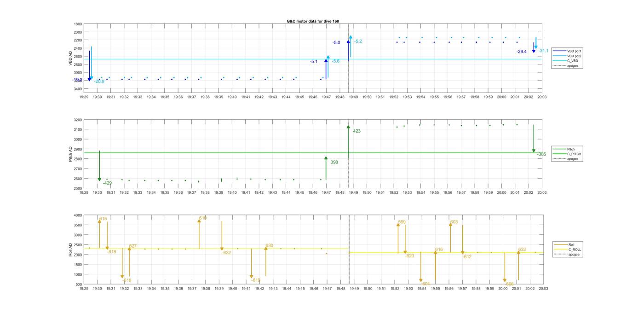The image size is (644, 319).
Task: Click the '3400' tick on VBD AD axis
Action: coord(78,88)
